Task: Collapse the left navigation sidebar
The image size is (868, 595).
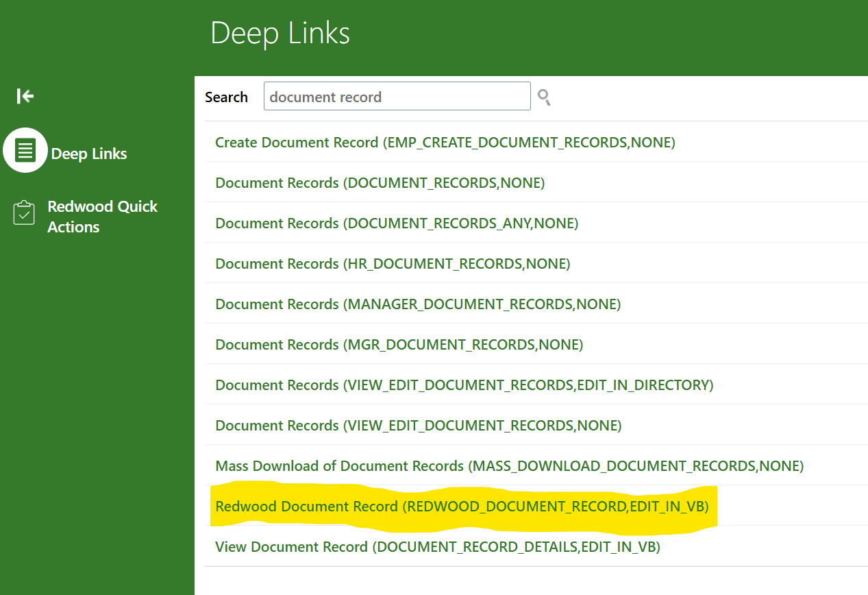Action: point(24,96)
